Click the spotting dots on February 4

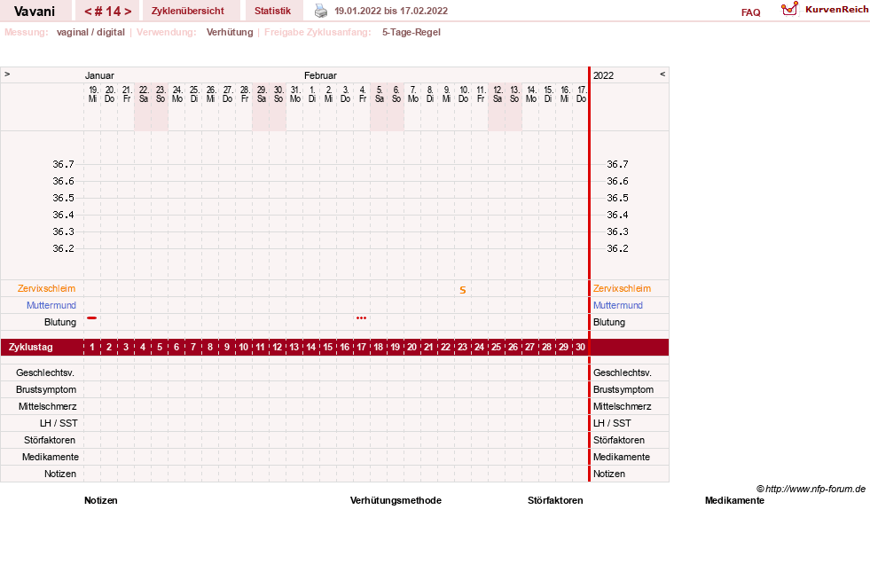click(361, 318)
